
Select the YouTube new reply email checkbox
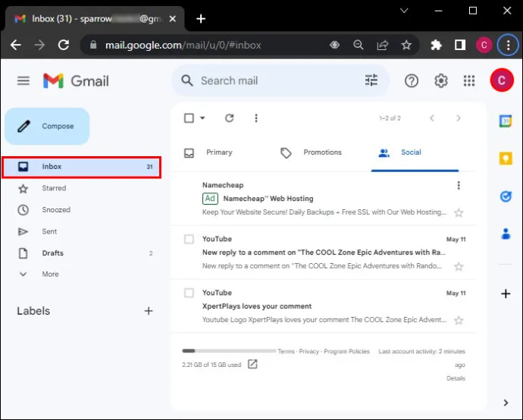[189, 240]
